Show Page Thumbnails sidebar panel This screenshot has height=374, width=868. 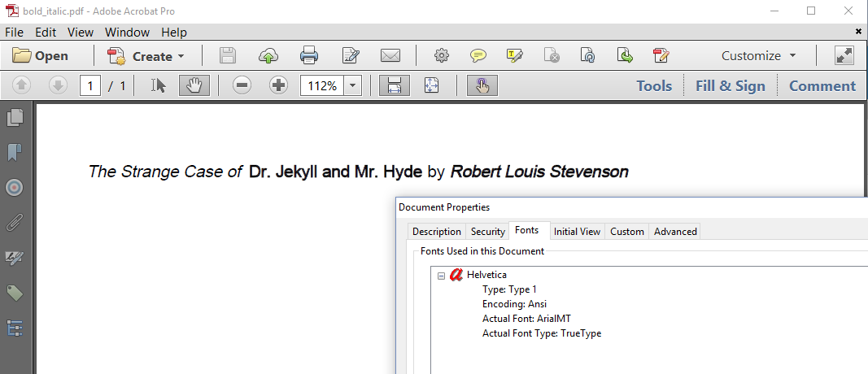15,117
